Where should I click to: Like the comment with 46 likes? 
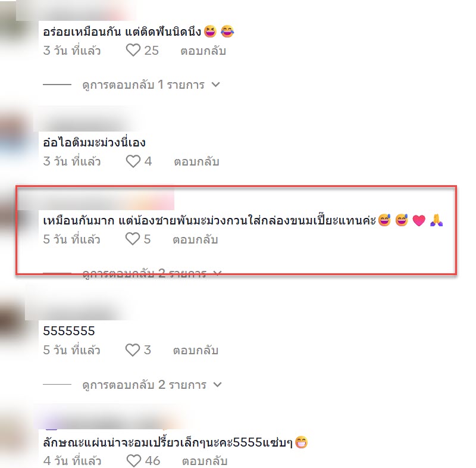133,461
